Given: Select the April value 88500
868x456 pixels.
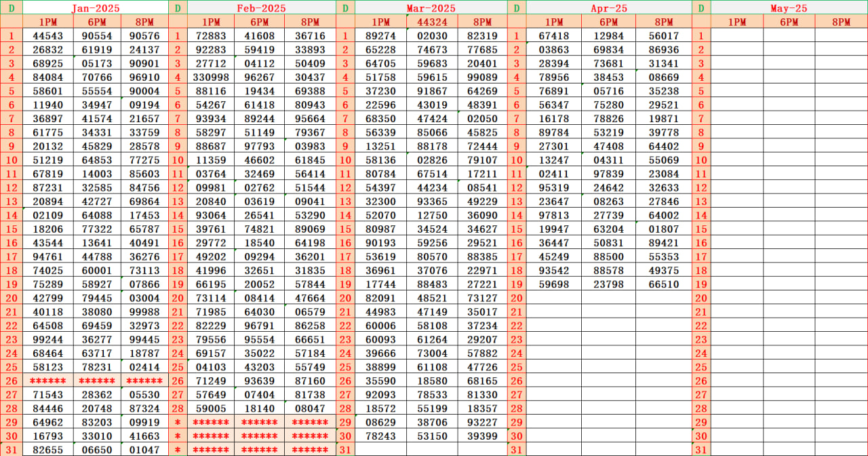Looking at the screenshot, I should pos(608,256).
